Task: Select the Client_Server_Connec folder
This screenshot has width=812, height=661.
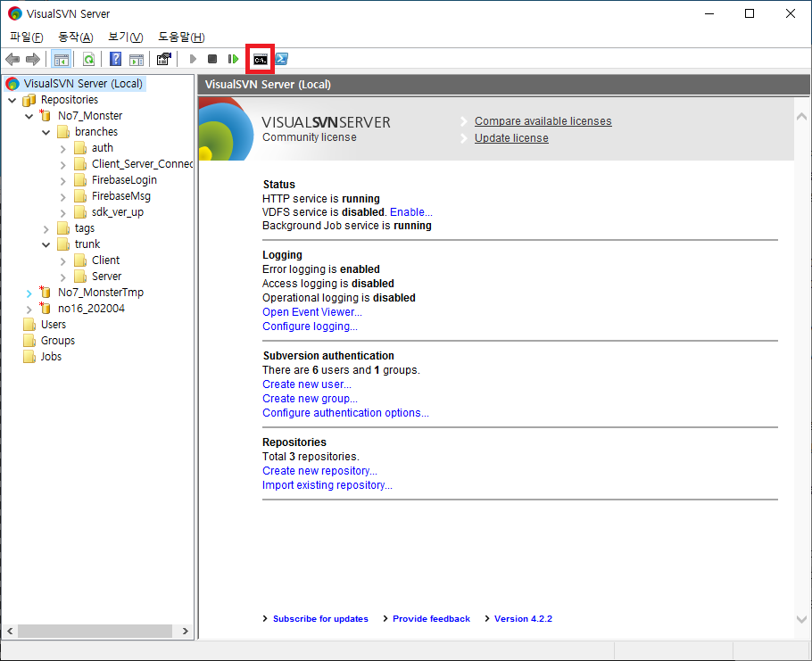Action: click(142, 163)
